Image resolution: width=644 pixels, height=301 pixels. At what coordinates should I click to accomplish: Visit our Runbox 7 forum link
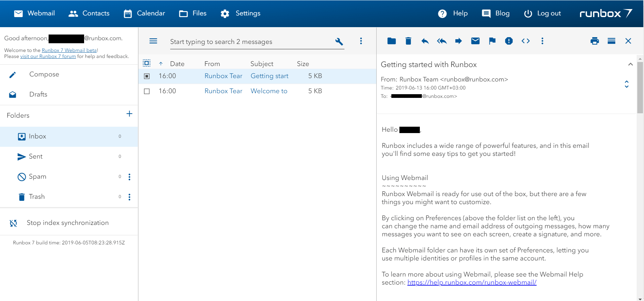tap(48, 56)
